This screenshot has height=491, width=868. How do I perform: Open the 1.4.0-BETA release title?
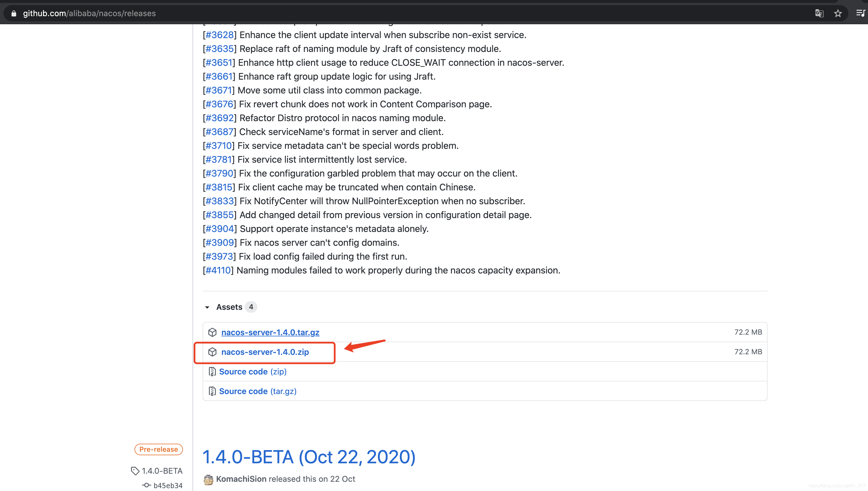(308, 457)
